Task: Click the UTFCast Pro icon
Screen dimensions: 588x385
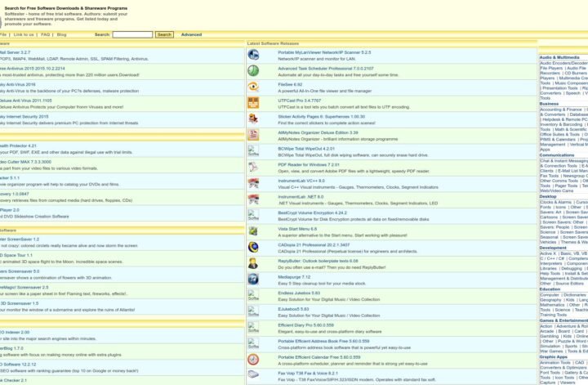Action: click(x=253, y=103)
